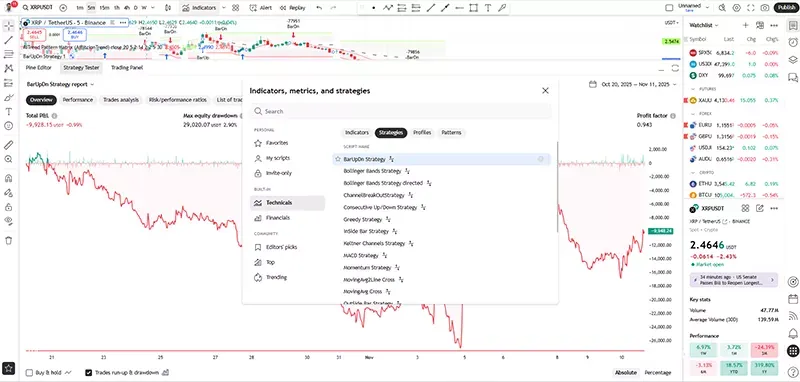This screenshot has height=382, width=800.
Task: Click the blue BUY 2.4646 button
Action: (x=74, y=35)
